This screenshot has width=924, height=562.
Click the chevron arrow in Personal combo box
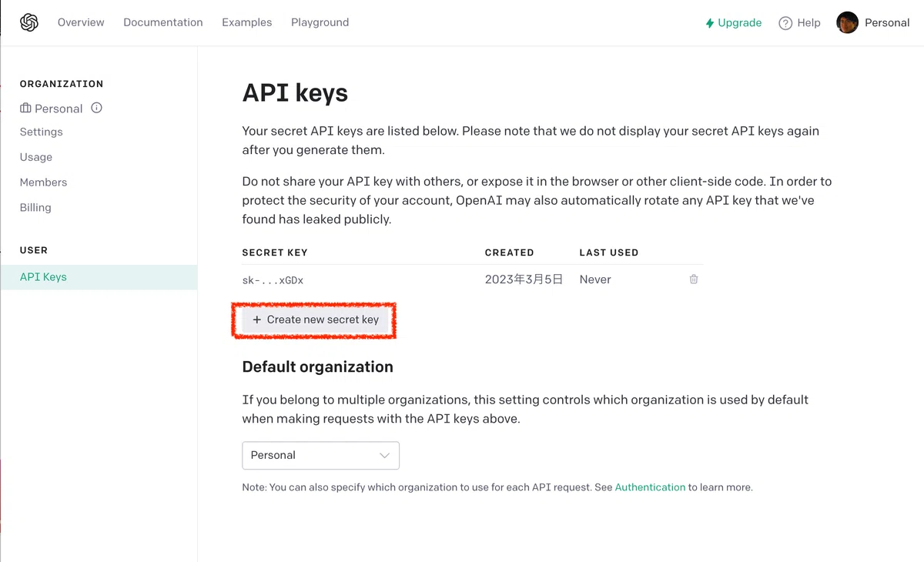[384, 455]
